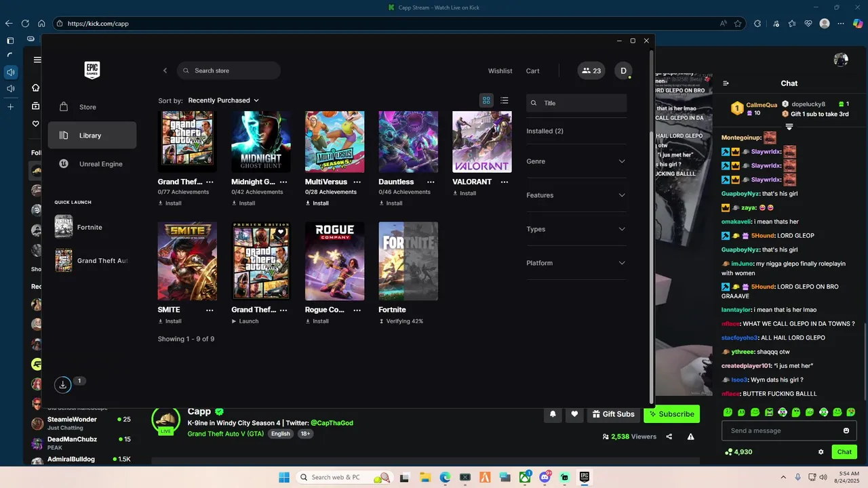868x488 pixels.
Task: Select Library in Epic sidebar
Action: tap(92, 136)
